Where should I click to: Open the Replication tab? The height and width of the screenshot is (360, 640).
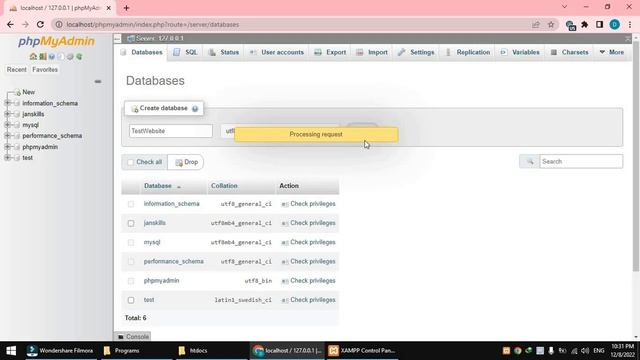point(467,52)
